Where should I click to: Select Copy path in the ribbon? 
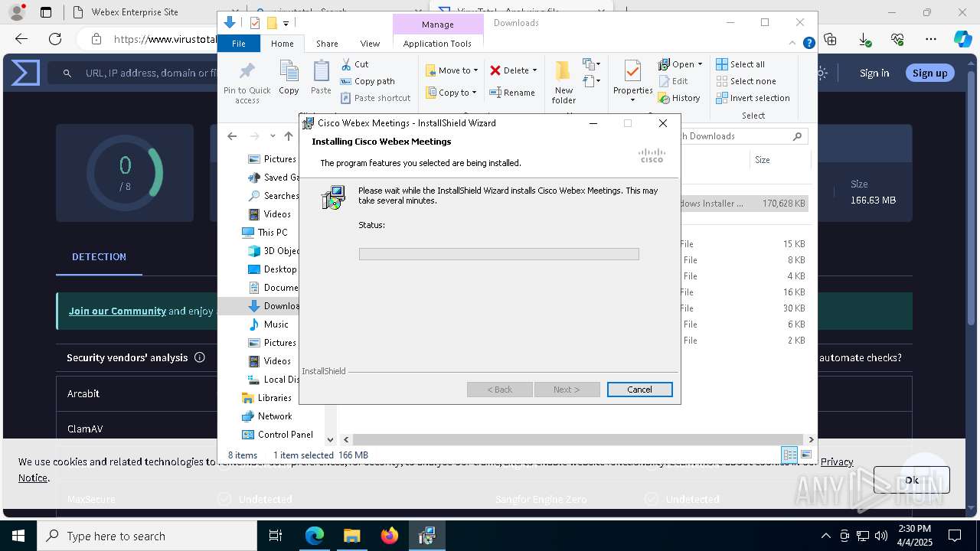coord(367,81)
